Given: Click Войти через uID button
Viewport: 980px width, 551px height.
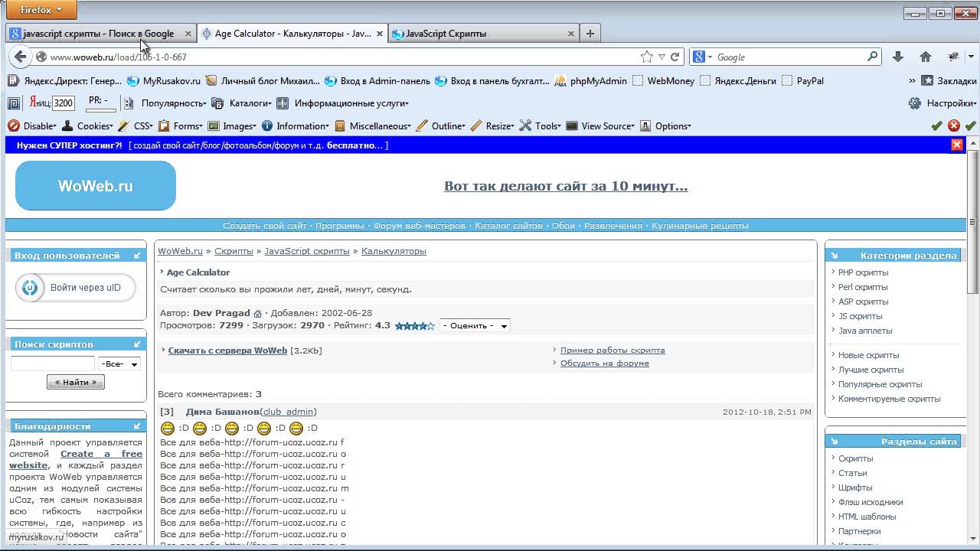Looking at the screenshot, I should 75,288.
